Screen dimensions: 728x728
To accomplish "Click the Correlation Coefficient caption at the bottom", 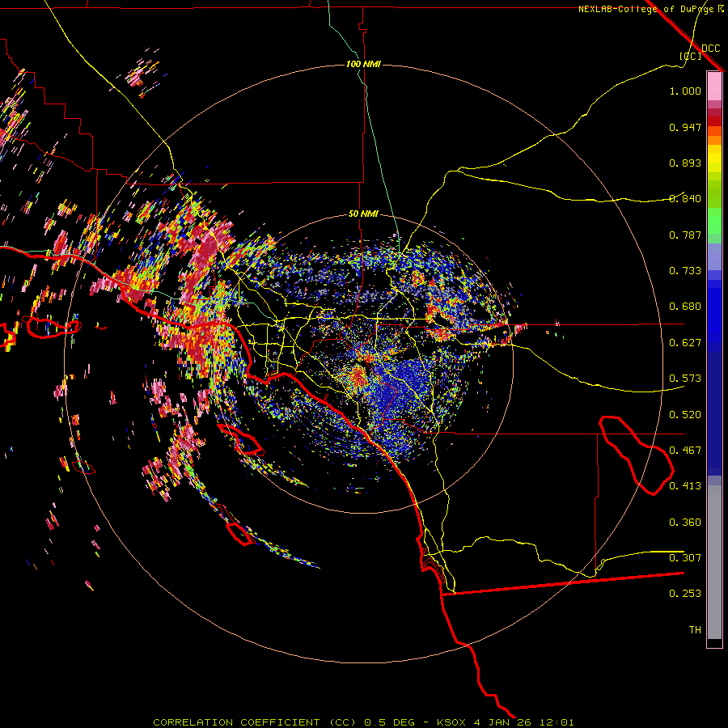I will [x=363, y=722].
